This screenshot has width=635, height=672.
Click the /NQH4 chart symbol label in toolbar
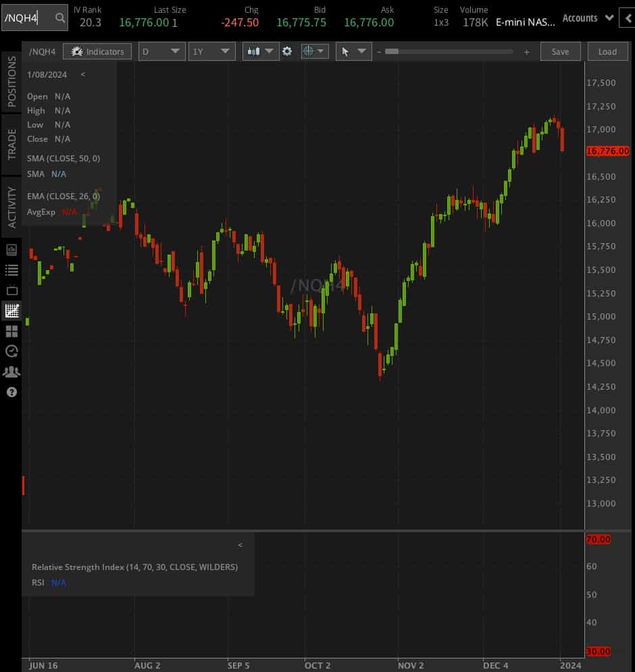click(42, 51)
